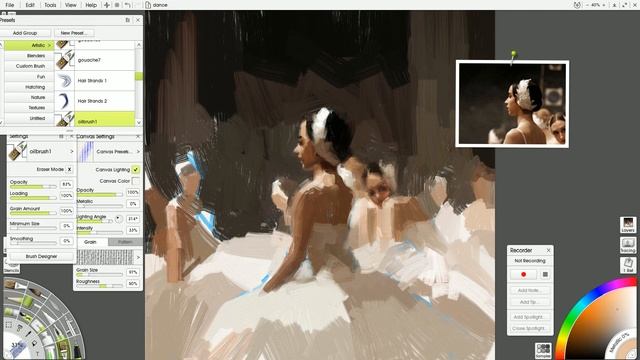640x360 pixels.
Task: Select the Hatching preset group
Action: pyautogui.click(x=29, y=87)
